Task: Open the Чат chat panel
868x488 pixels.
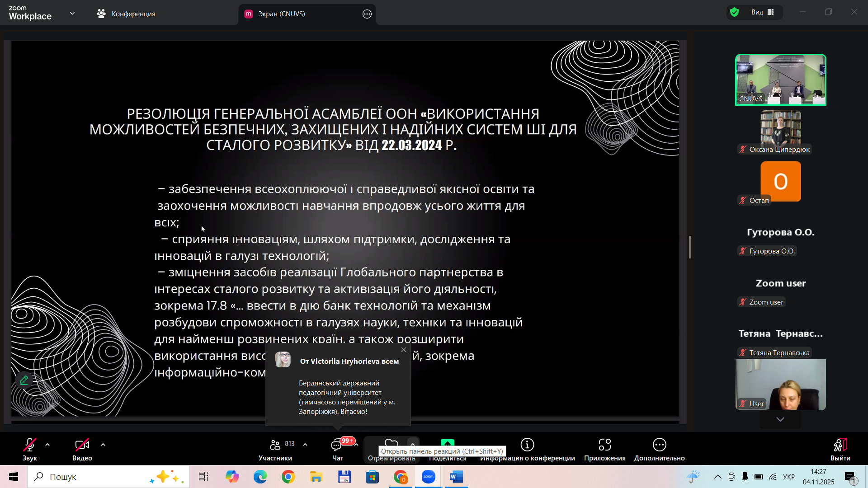Action: click(338, 450)
